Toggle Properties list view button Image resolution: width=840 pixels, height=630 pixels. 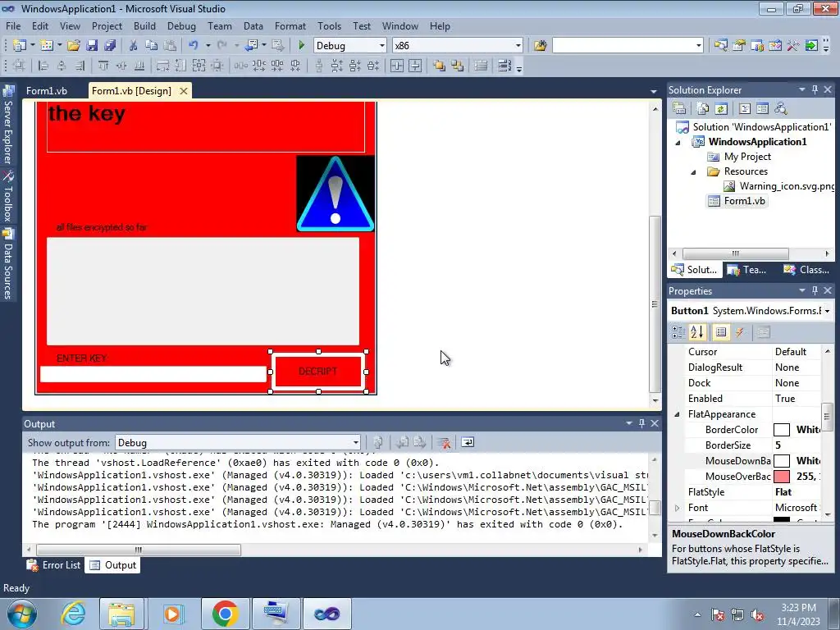[x=721, y=333]
